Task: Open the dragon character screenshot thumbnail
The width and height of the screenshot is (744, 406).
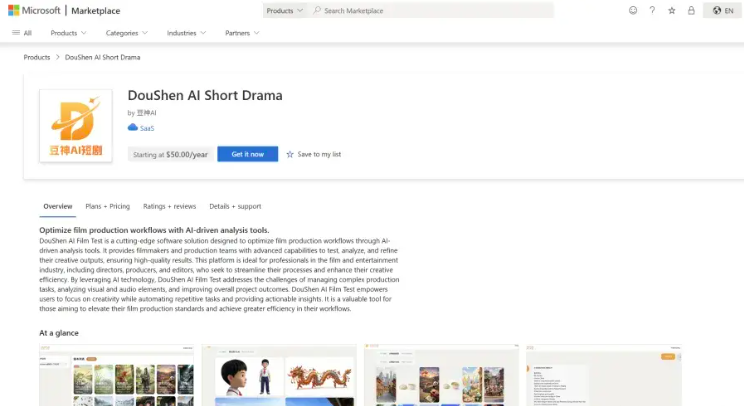Action: (279, 377)
